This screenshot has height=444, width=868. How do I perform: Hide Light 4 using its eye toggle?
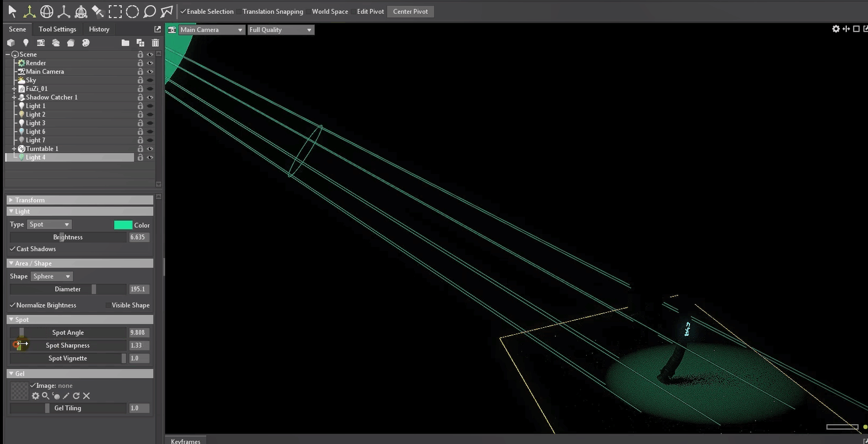[150, 157]
